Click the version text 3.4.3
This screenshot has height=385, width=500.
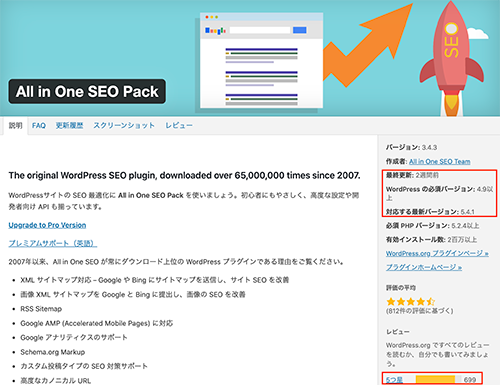coord(429,147)
